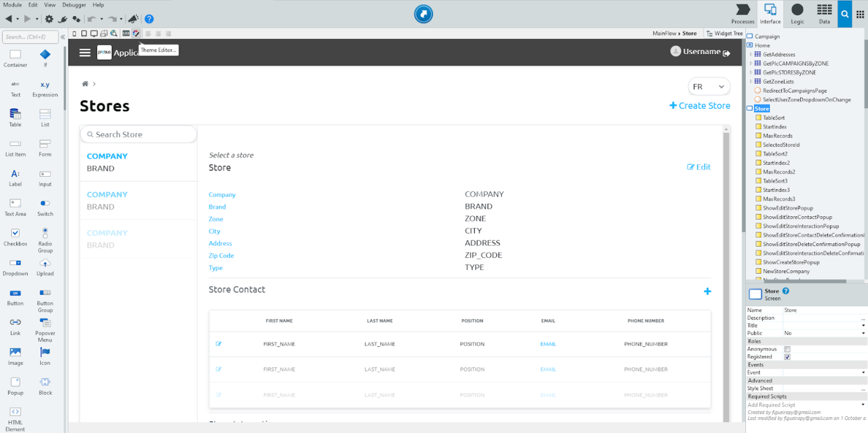Switch to phone preview size

click(x=74, y=33)
